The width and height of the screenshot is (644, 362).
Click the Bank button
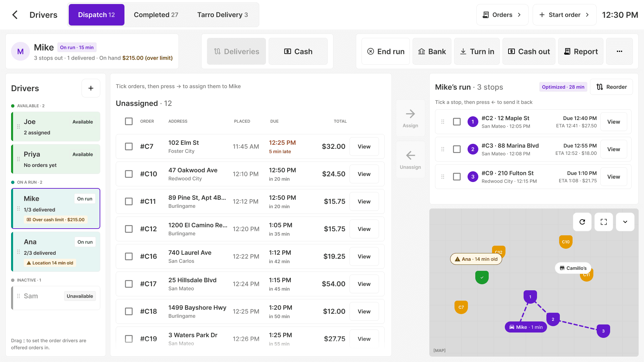click(432, 51)
